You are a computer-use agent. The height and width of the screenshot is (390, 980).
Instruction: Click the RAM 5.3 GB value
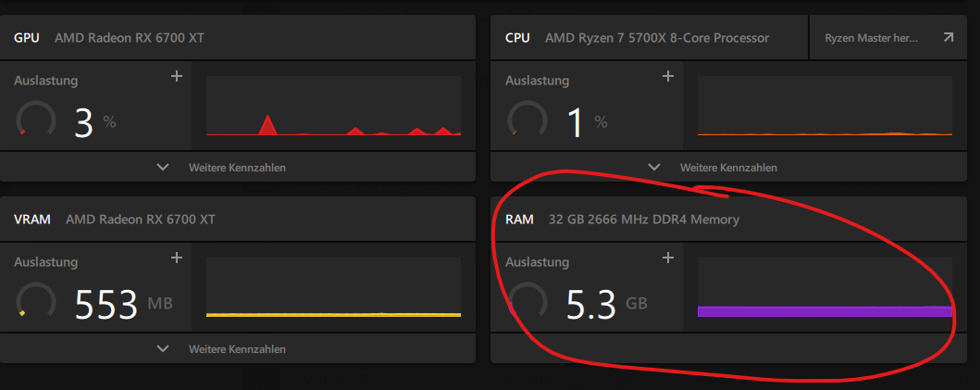point(606,304)
